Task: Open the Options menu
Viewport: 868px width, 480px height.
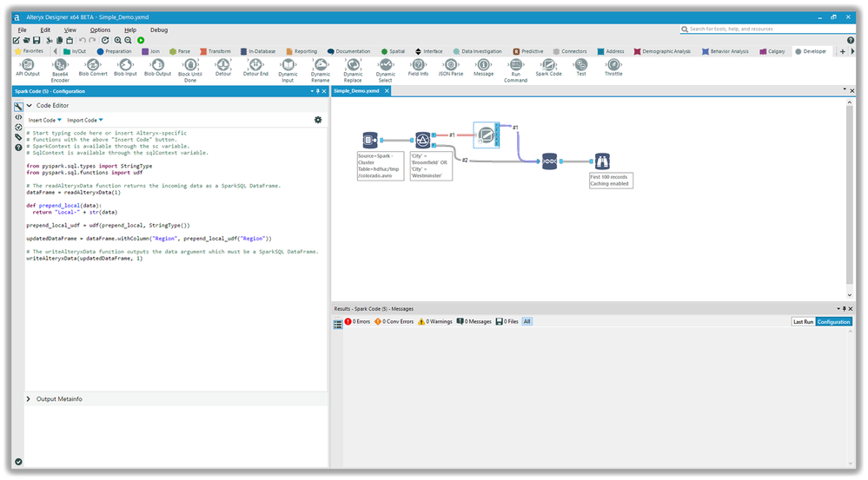Action: (x=100, y=30)
